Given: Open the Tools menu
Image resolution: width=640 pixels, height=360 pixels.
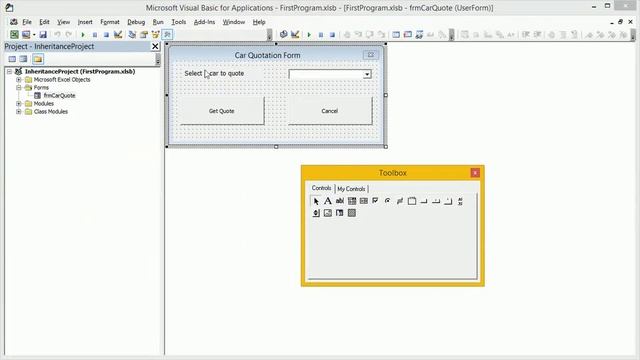Looking at the screenshot, I should click(x=178, y=22).
